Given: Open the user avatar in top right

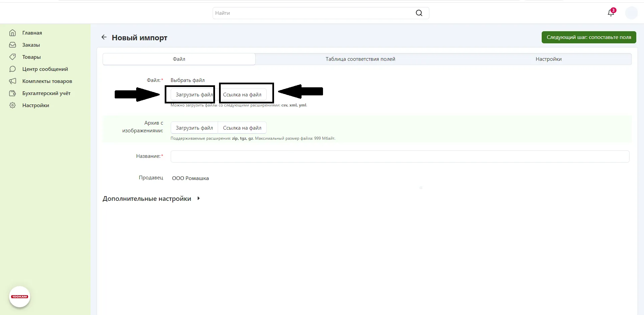Looking at the screenshot, I should (631, 13).
